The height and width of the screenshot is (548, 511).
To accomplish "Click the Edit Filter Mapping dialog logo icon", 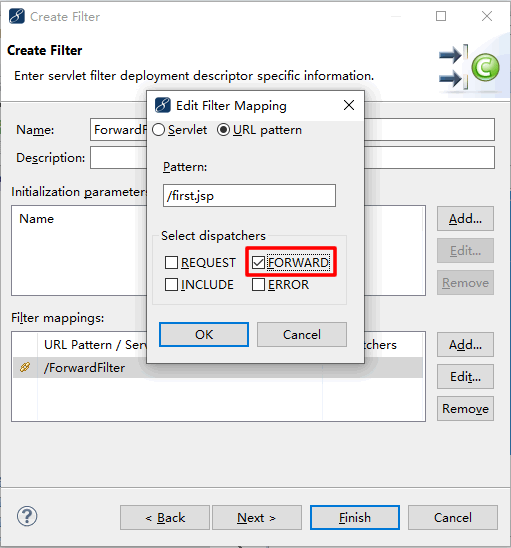I will 163,105.
